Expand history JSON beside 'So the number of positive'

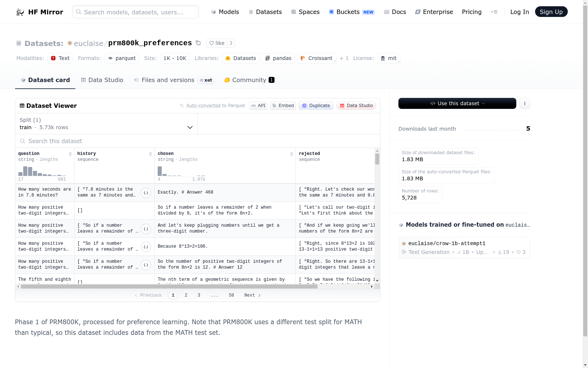(146, 265)
